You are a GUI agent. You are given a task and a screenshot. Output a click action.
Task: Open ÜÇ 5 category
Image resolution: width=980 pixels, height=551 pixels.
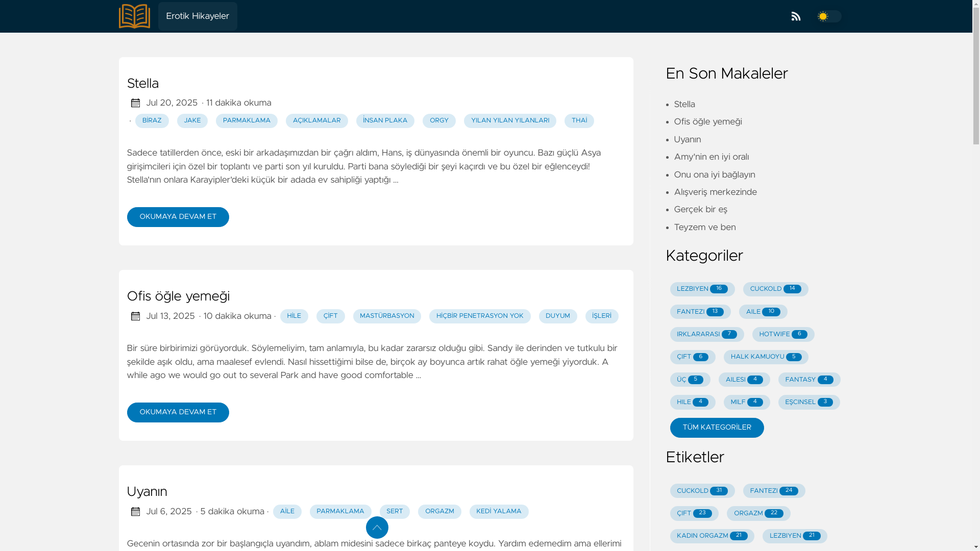(690, 380)
